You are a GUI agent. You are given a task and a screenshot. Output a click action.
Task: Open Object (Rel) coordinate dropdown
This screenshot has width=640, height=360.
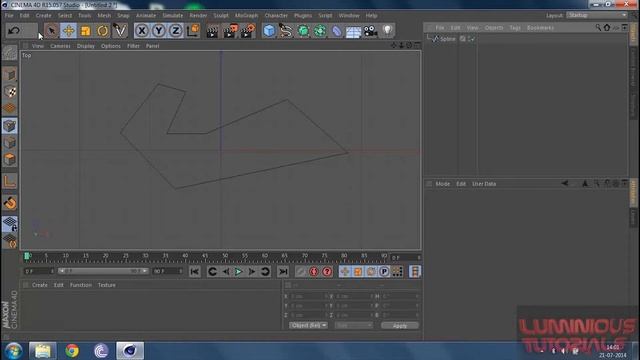tap(308, 326)
